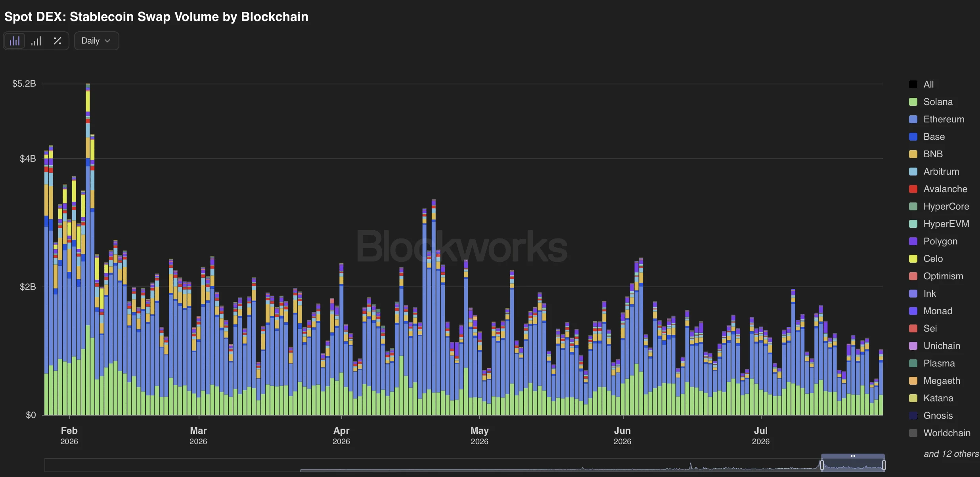Click the $2B y-axis label
The height and width of the screenshot is (477, 980).
pos(28,287)
